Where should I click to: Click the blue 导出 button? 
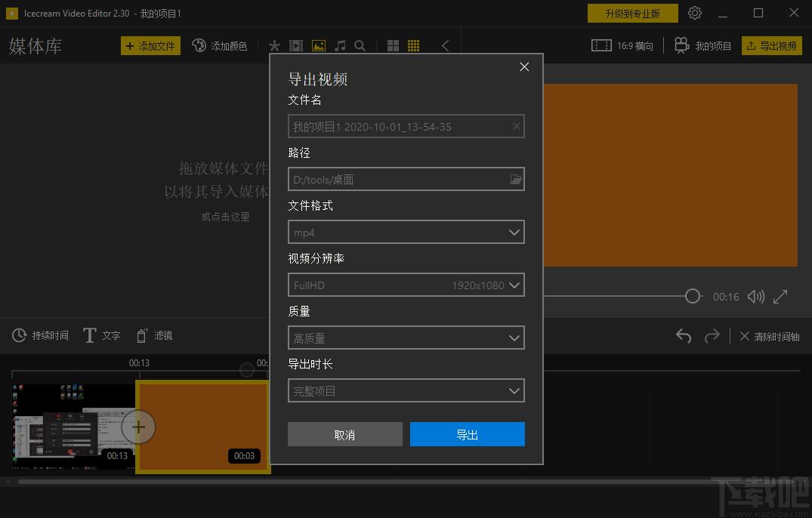(467, 435)
